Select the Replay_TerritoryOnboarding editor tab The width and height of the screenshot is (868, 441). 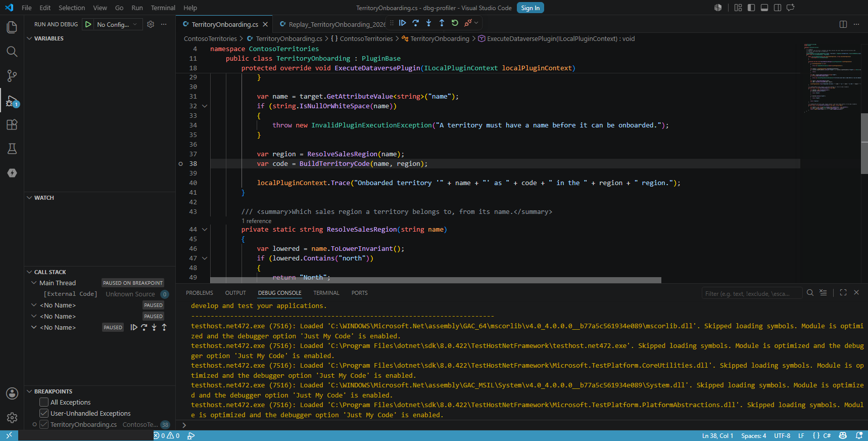tap(332, 24)
